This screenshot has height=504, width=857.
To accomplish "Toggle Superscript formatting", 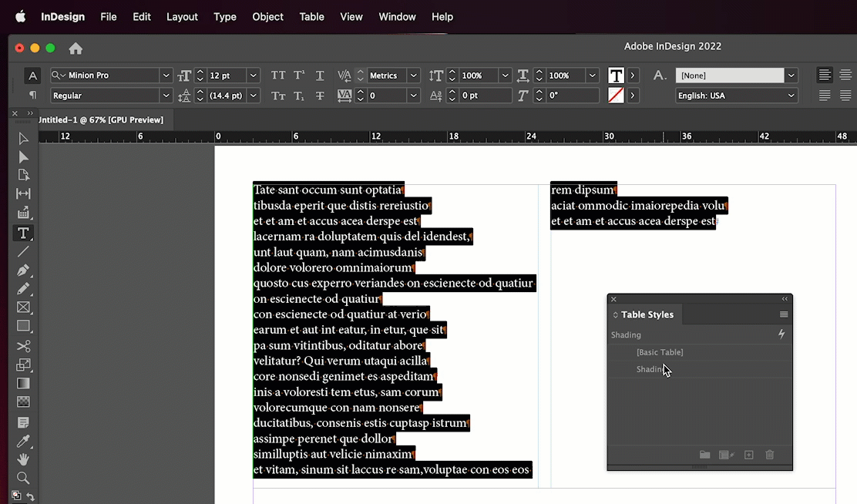I will click(299, 76).
